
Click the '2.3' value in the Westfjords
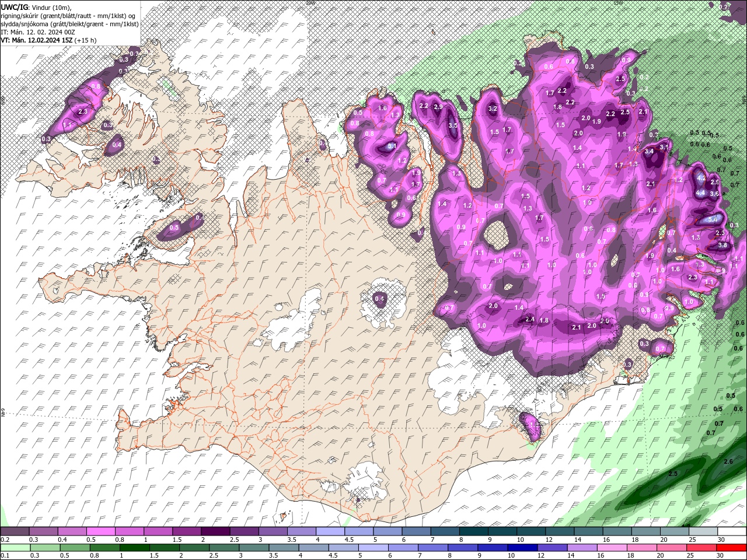coord(82,111)
